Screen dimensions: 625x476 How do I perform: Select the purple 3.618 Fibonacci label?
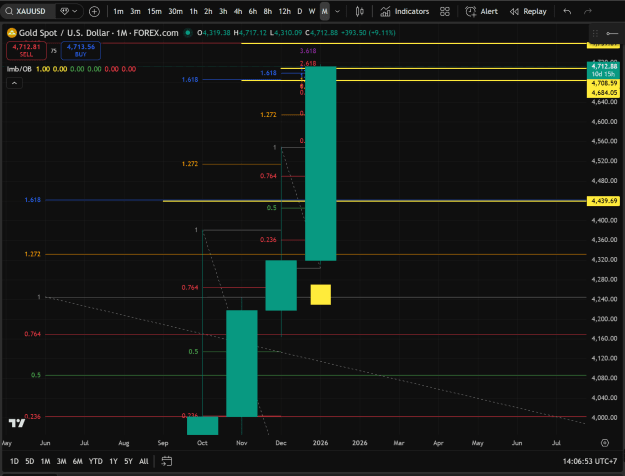coord(308,51)
